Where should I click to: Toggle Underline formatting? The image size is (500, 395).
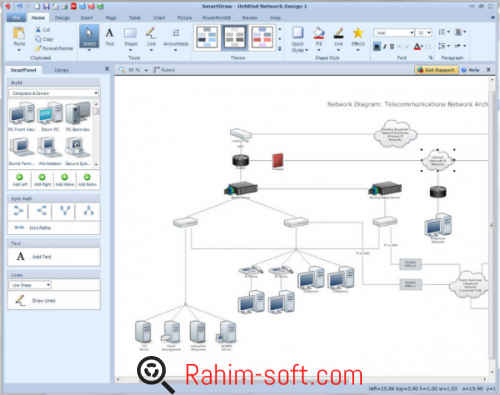coord(392,46)
